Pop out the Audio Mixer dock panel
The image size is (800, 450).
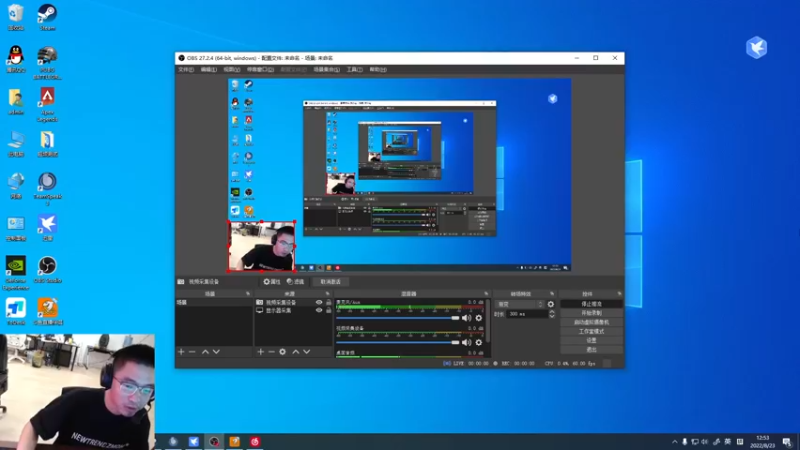486,294
